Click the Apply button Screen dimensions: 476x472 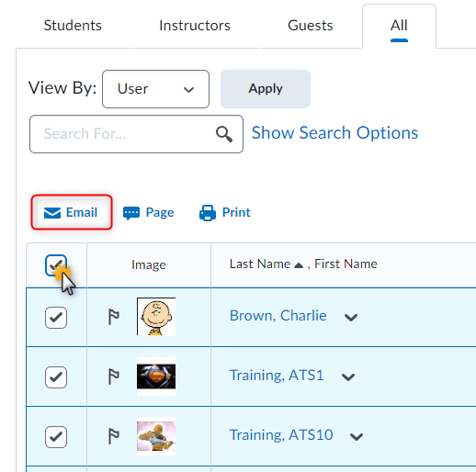coord(266,89)
